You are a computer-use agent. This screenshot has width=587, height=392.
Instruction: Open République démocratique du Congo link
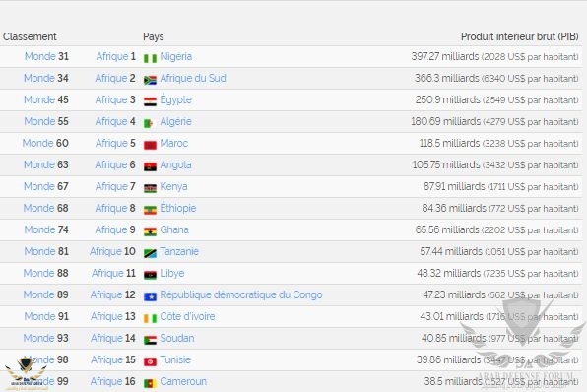point(241,294)
